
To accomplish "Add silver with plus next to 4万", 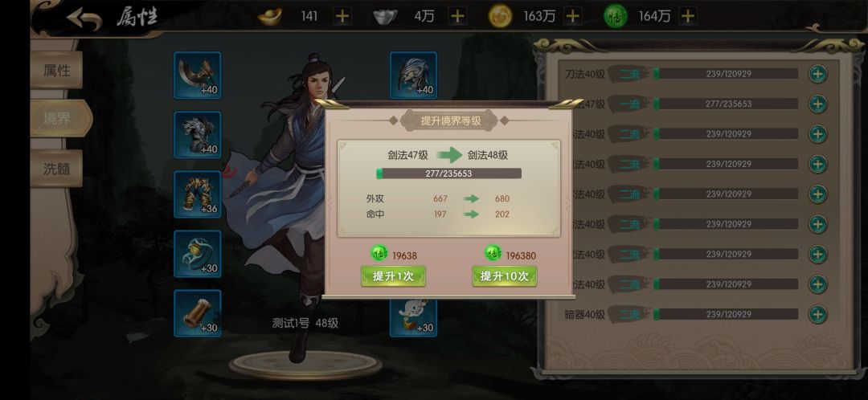I will point(457,16).
